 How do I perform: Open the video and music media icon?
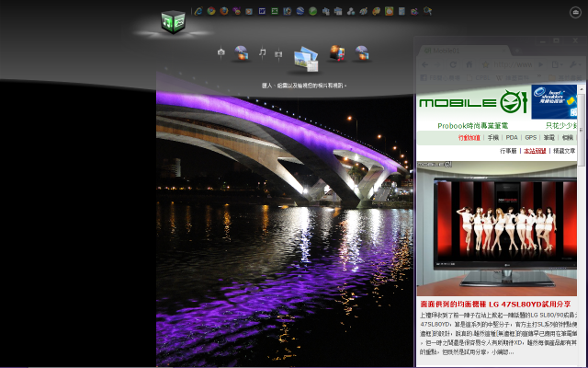tap(337, 53)
